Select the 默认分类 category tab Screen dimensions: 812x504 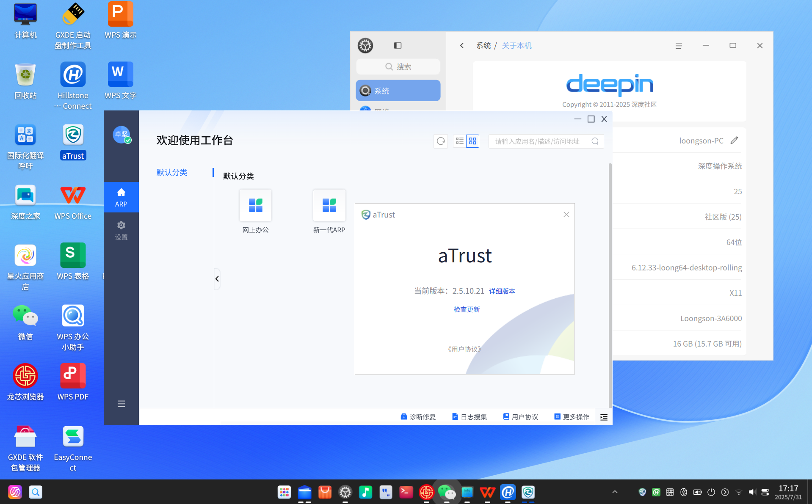click(172, 172)
